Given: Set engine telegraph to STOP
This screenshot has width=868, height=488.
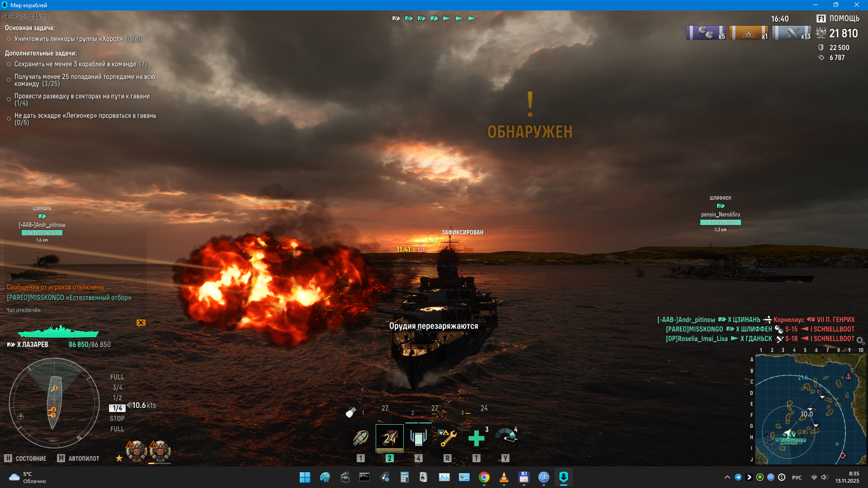Looking at the screenshot, I should 117,418.
